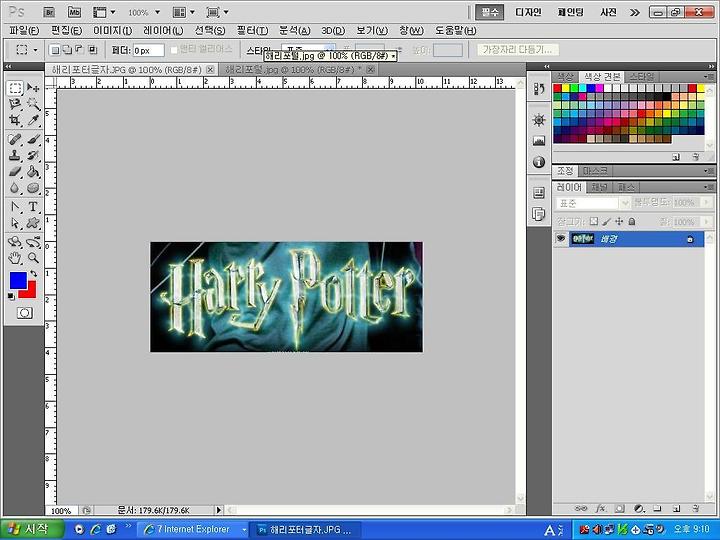The height and width of the screenshot is (540, 720).
Task: Open the Histogram panel icon
Action: tap(539, 141)
